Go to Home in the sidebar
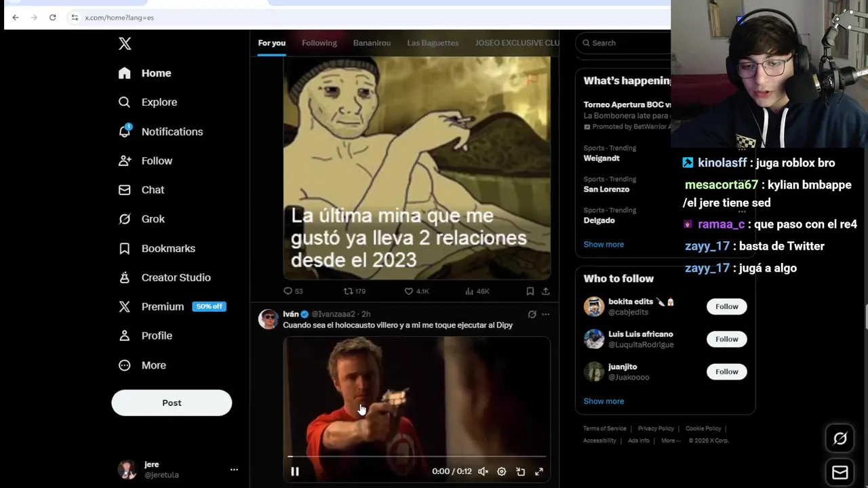This screenshot has width=868, height=488. coord(144,73)
